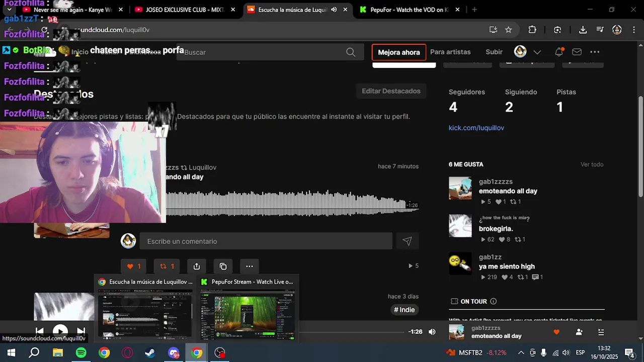
Task: Click ya me siento high cover thumbnail
Action: pos(460,263)
